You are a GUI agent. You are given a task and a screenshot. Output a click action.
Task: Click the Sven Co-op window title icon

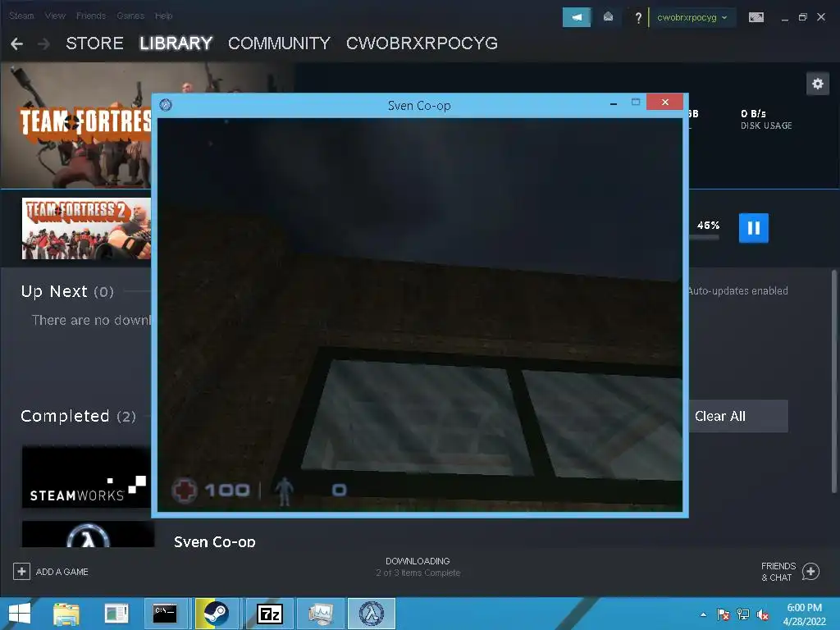166,105
